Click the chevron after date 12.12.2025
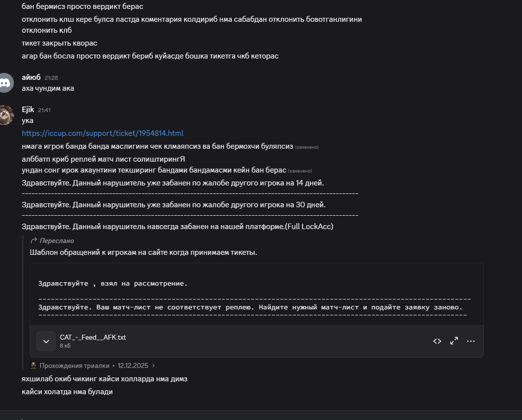 (153, 365)
